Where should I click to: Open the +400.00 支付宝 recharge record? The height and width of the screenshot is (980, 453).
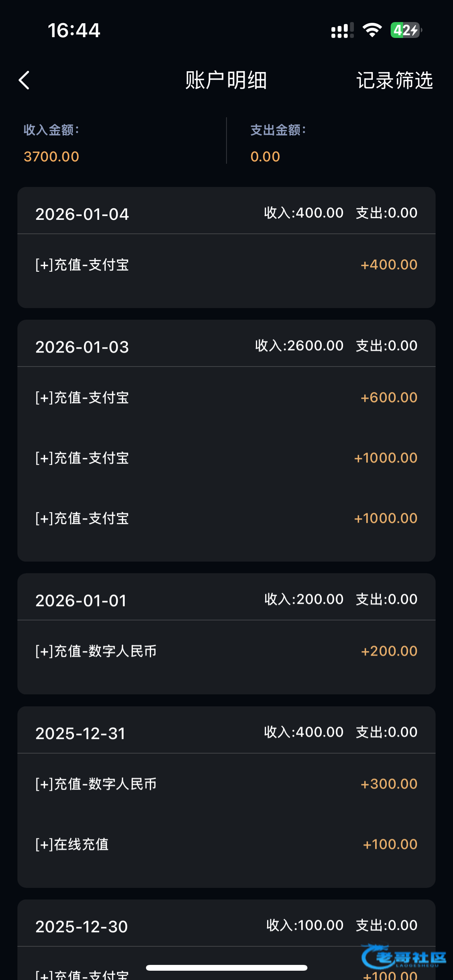tap(226, 265)
